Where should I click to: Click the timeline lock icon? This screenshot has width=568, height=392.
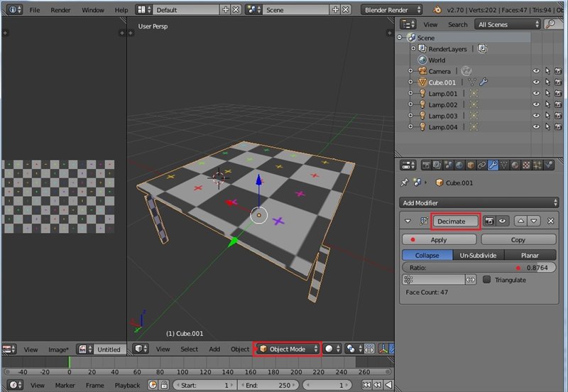click(165, 385)
